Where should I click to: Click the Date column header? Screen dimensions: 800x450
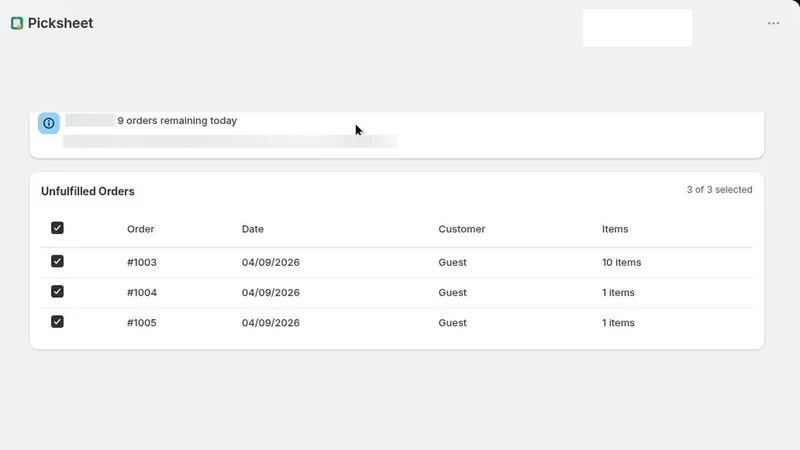click(253, 229)
